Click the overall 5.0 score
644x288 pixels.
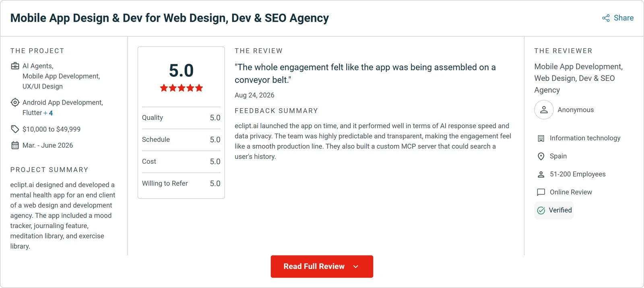182,71
